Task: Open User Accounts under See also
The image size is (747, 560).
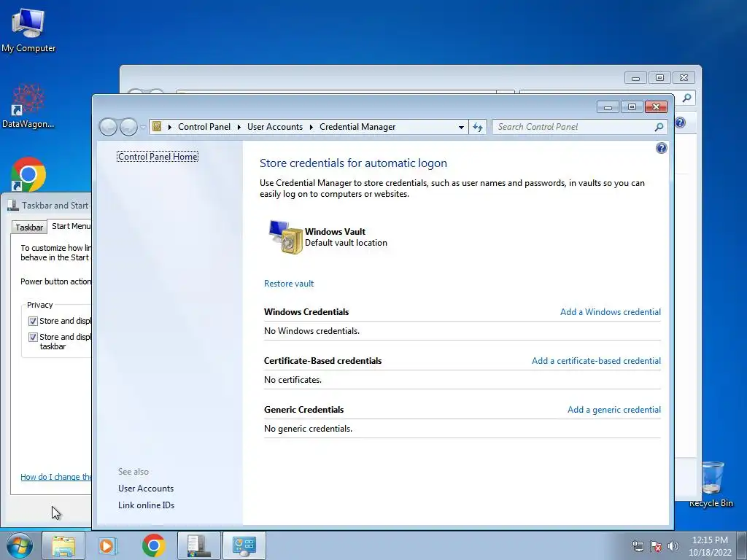Action: tap(146, 488)
